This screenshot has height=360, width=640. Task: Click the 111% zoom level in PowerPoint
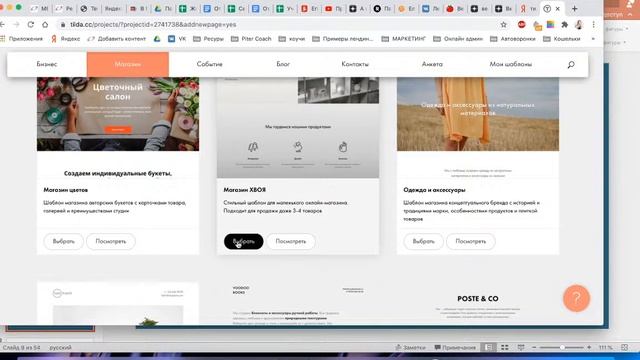point(606,347)
